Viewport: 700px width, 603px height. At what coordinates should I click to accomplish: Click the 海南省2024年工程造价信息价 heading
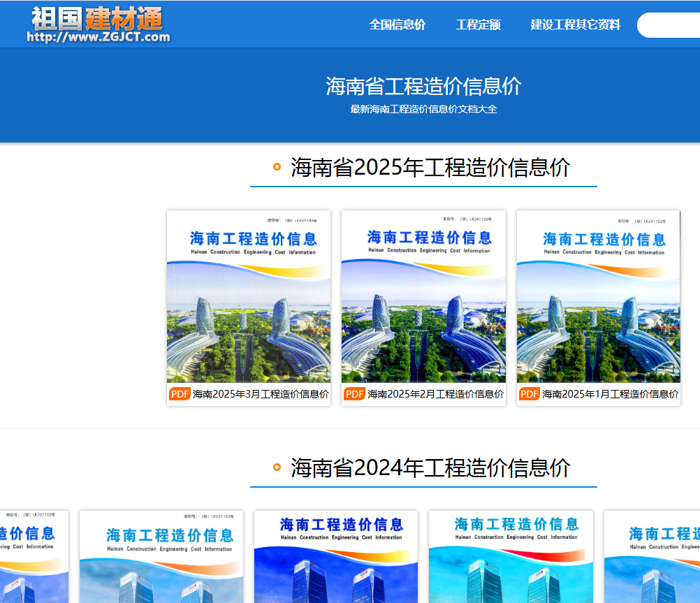pyautogui.click(x=430, y=467)
